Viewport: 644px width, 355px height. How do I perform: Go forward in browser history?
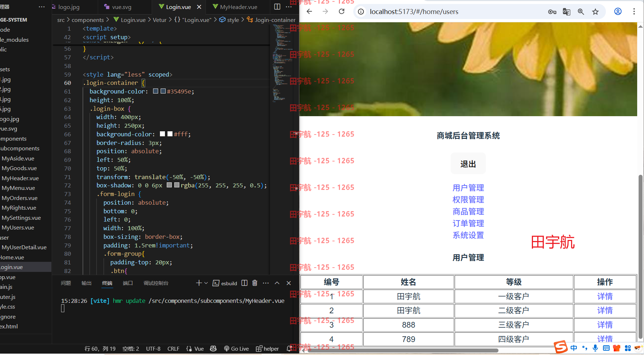(325, 12)
